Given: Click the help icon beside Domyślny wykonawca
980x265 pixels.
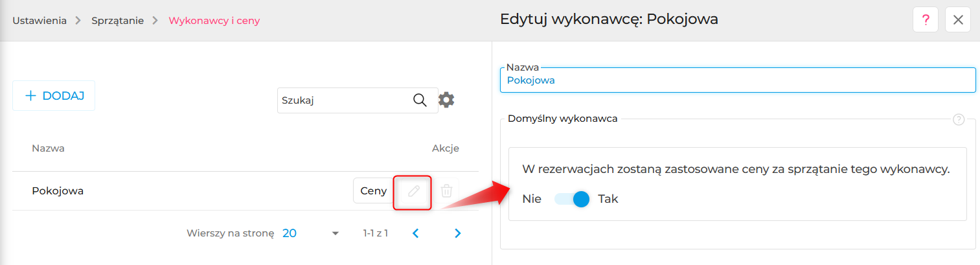Looking at the screenshot, I should point(959,119).
